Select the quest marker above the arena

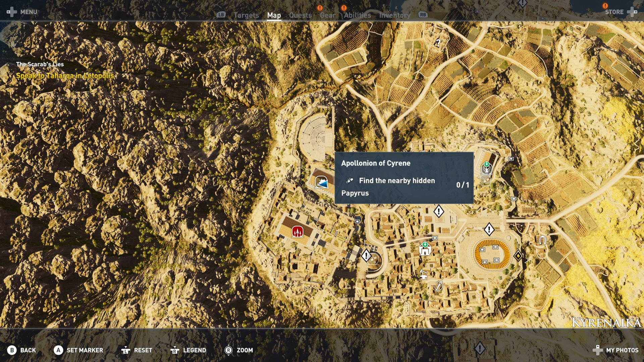489,230
